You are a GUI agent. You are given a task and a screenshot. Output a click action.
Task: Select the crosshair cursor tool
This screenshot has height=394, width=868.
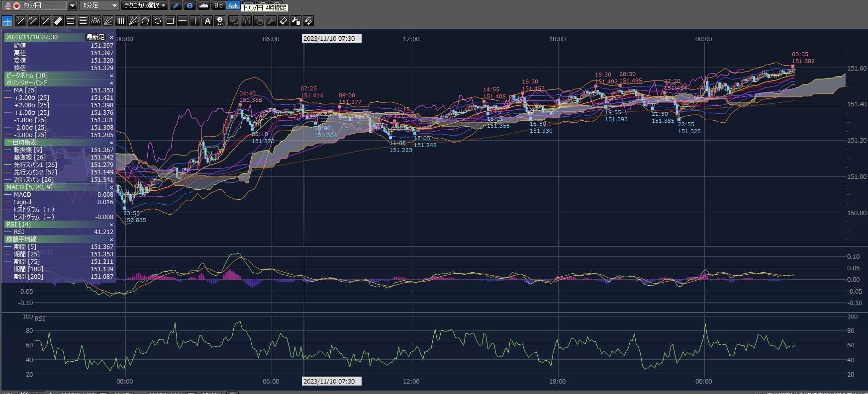7,21
